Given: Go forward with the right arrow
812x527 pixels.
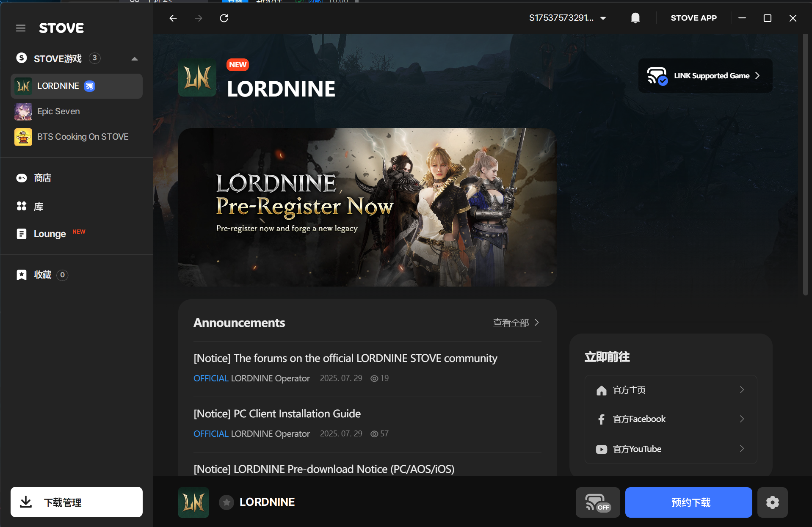Looking at the screenshot, I should 199,18.
